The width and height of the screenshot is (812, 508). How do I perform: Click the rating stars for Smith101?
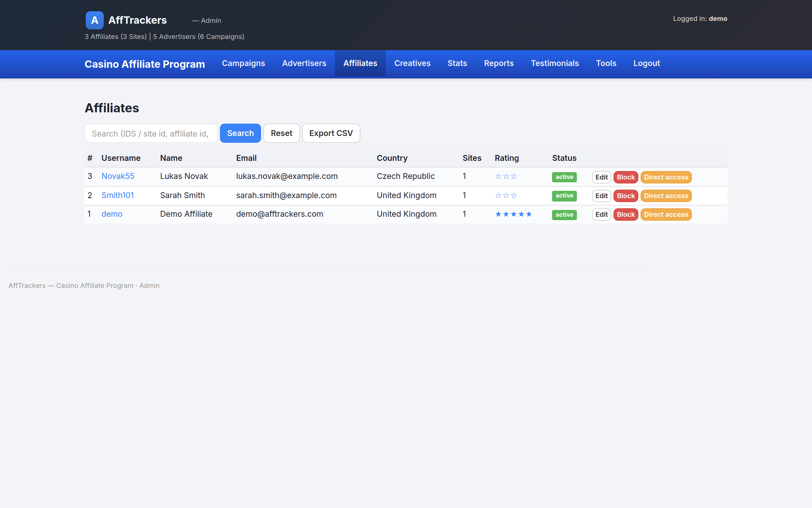[506, 196]
